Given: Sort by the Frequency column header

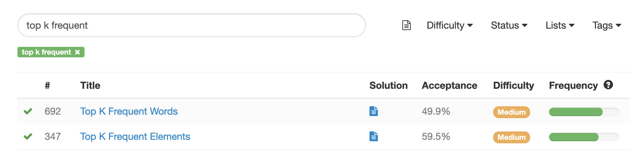Looking at the screenshot, I should pyautogui.click(x=573, y=85).
